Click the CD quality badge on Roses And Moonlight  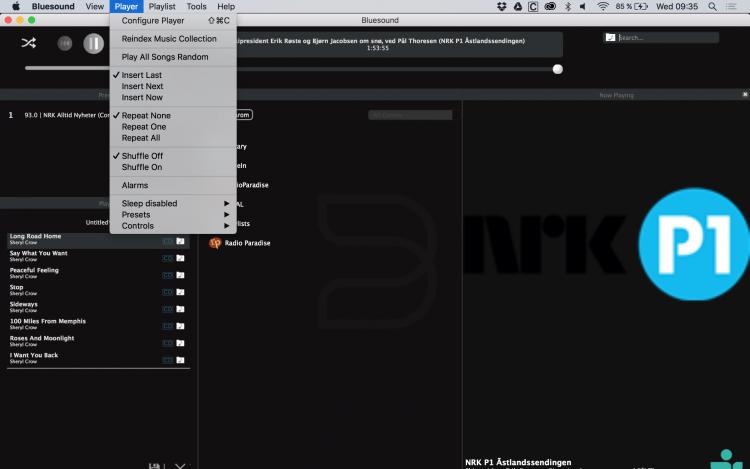[x=167, y=343]
